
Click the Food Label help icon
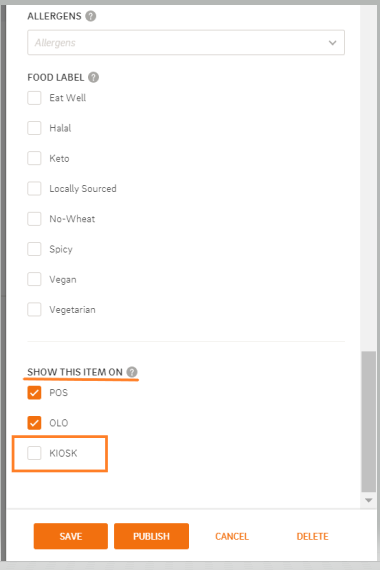tap(93, 77)
